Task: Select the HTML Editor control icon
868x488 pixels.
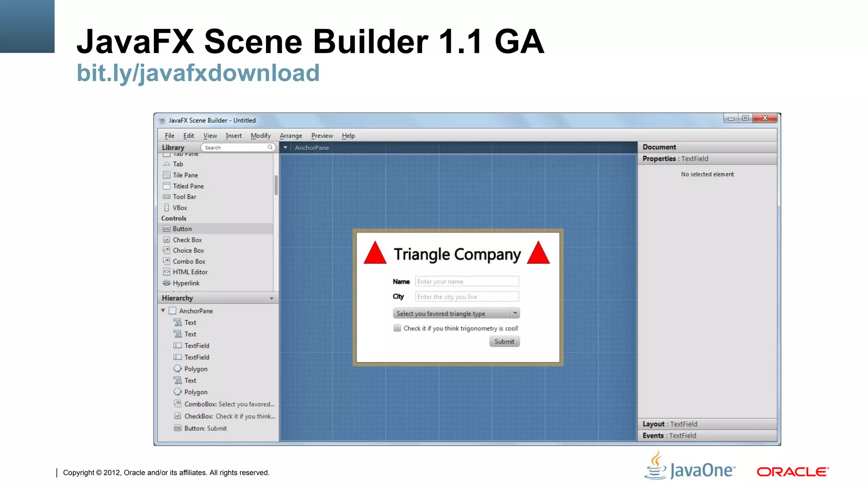Action: coord(167,272)
